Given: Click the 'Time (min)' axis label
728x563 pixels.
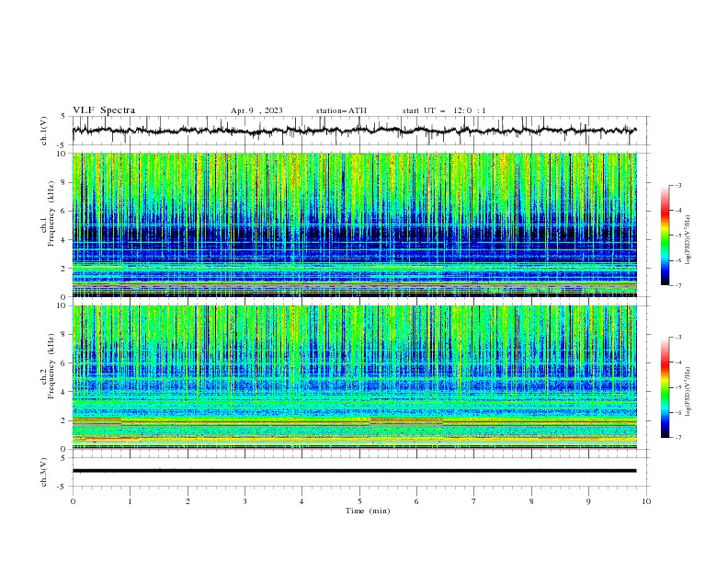Looking at the screenshot, I should pos(368,511).
